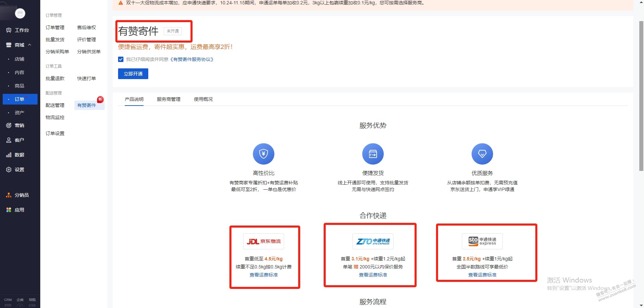This screenshot has width=644, height=308.
Task: Click the 有赞寄件 page title
Action: pos(138,31)
